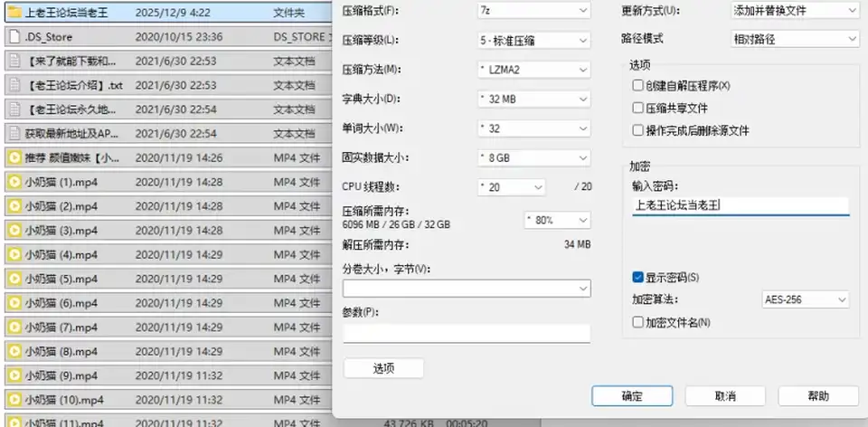868x427 pixels.
Task: Click the 帮助 button
Action: pos(819,396)
